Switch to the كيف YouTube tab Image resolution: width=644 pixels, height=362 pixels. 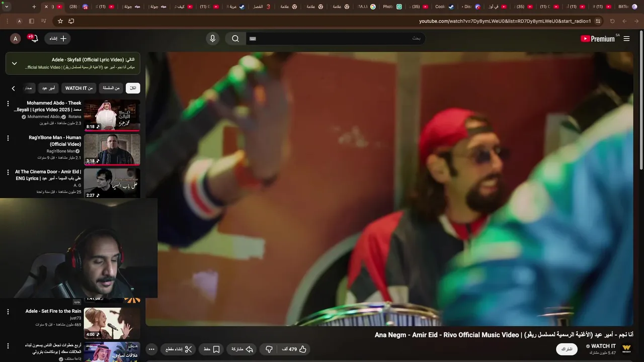184,7
